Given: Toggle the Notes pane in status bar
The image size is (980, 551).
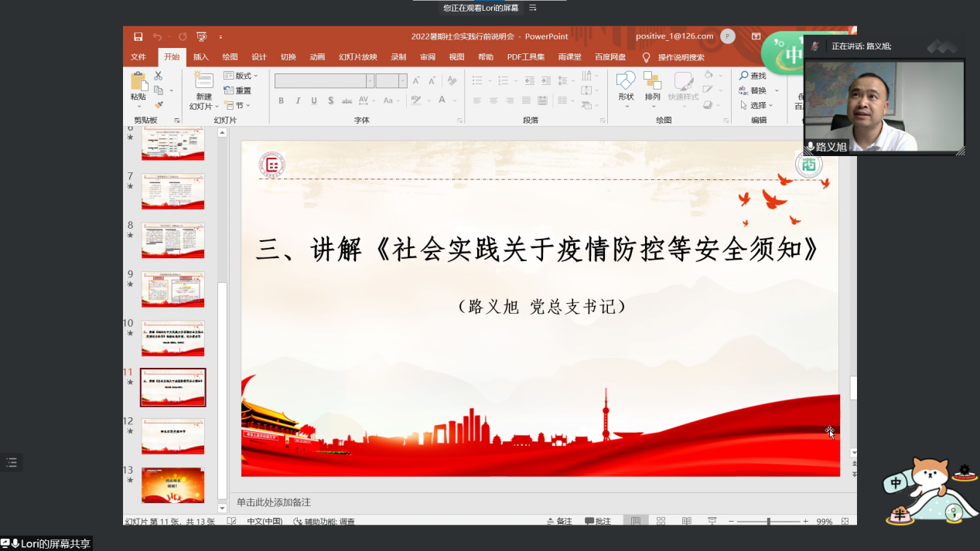Looking at the screenshot, I should coord(559,522).
